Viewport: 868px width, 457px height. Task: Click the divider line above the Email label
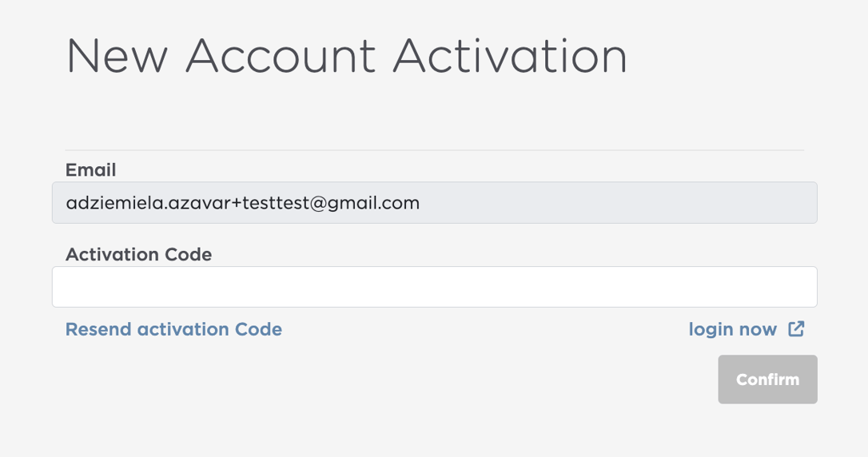pos(434,149)
